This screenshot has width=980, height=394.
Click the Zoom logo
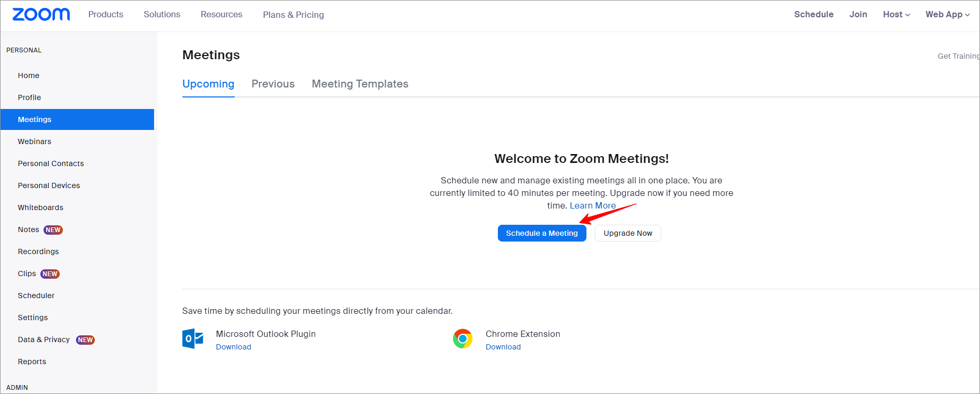[x=41, y=14]
